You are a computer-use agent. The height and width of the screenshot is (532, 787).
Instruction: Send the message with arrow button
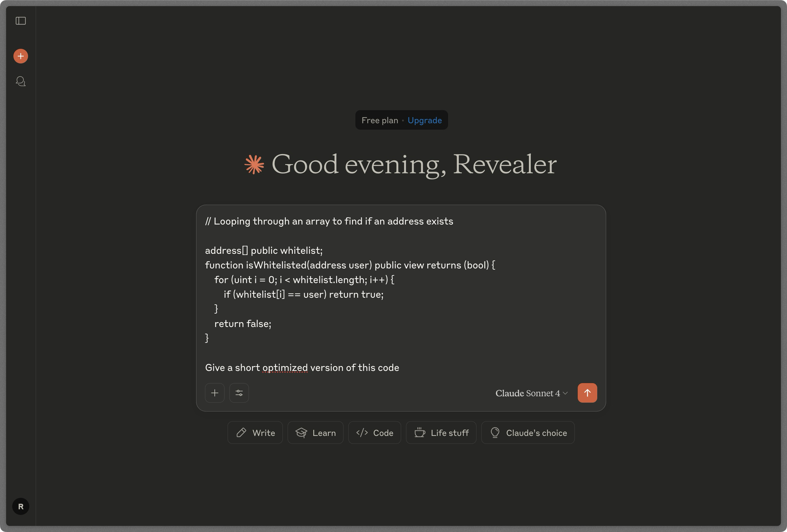click(x=587, y=393)
